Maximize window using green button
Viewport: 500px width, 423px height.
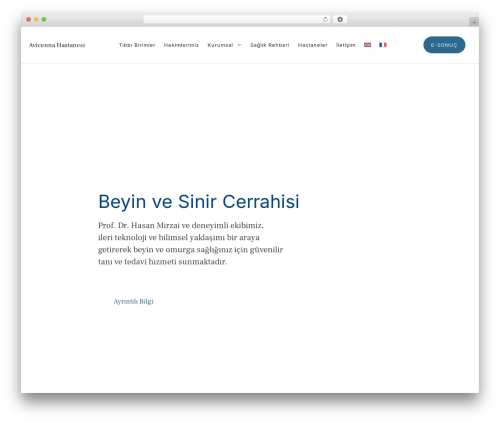click(44, 20)
